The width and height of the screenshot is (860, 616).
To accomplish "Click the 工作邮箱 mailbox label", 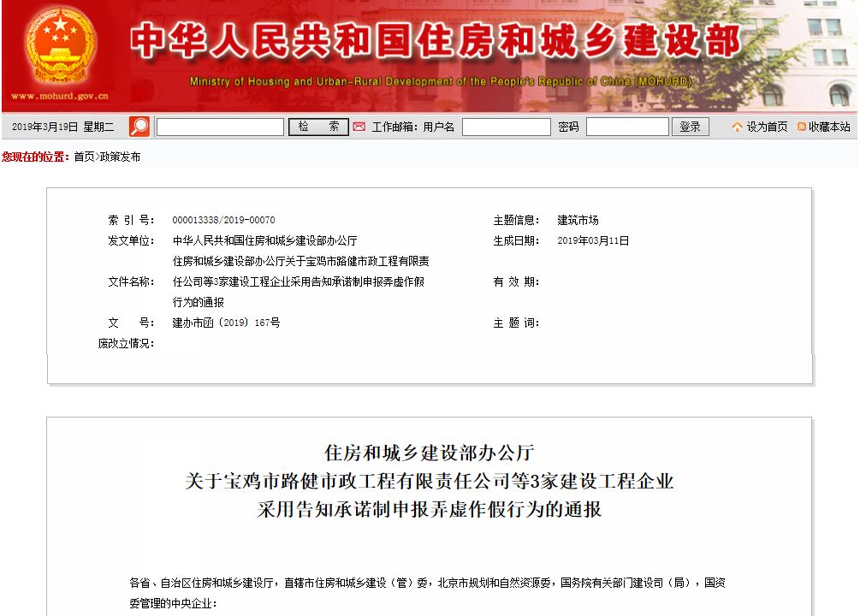I will [394, 127].
